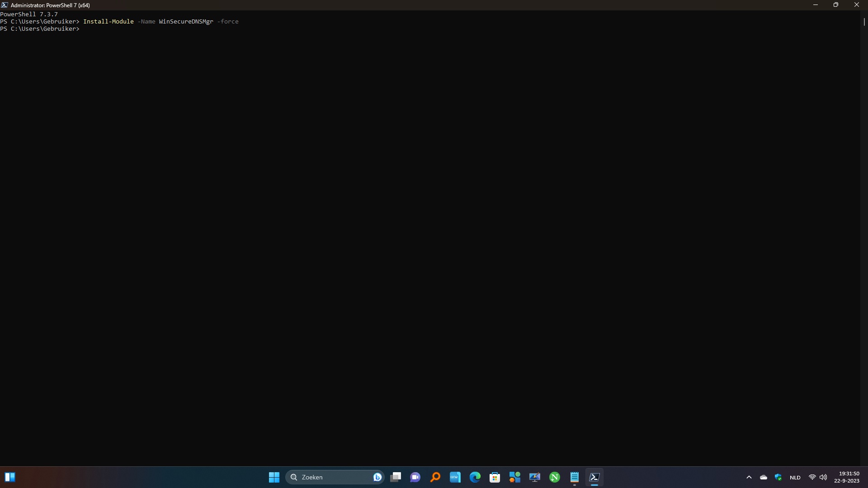Open Windows Security shield tray icon

pos(778,477)
